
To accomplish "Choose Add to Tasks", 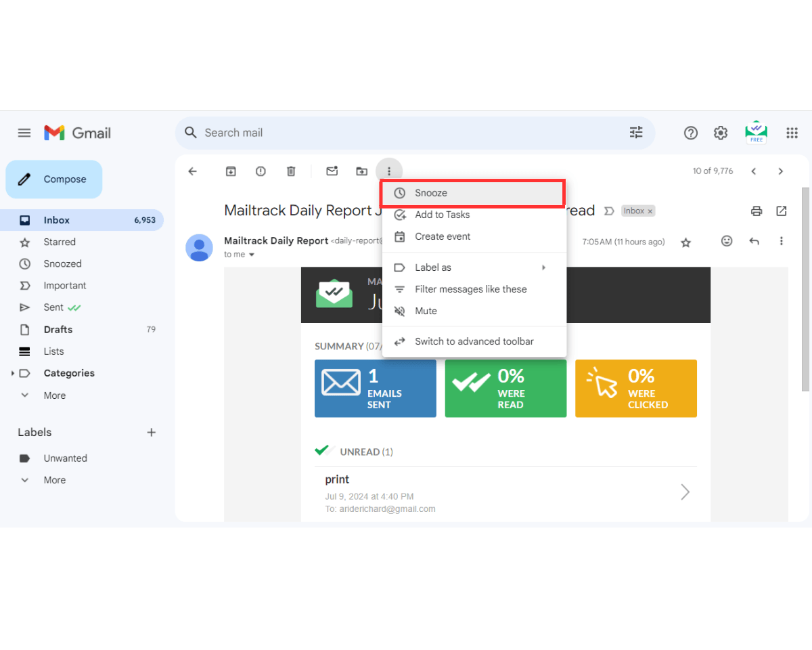I will tap(474, 215).
